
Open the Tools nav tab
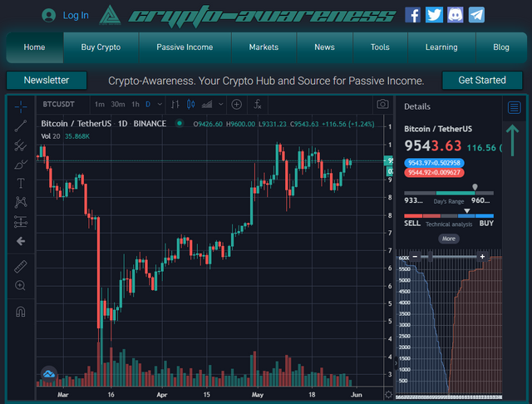380,47
